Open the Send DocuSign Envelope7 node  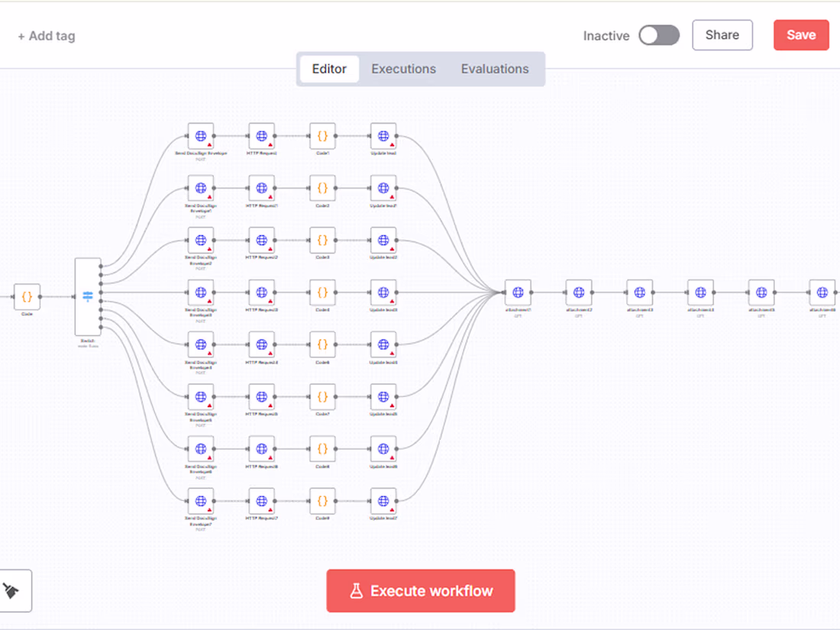pos(201,501)
